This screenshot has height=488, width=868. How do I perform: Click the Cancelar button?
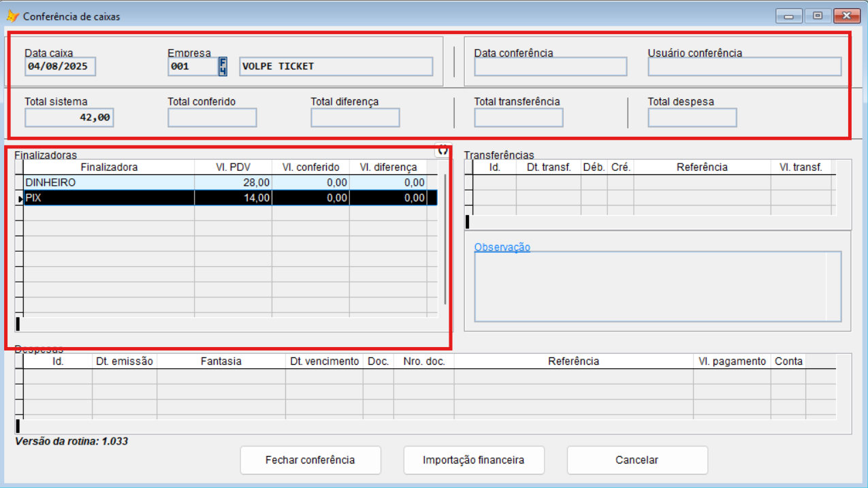[x=637, y=460]
